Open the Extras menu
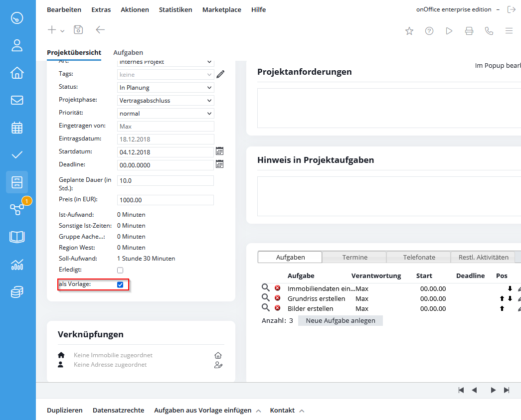The width and height of the screenshot is (521, 420). coord(101,9)
